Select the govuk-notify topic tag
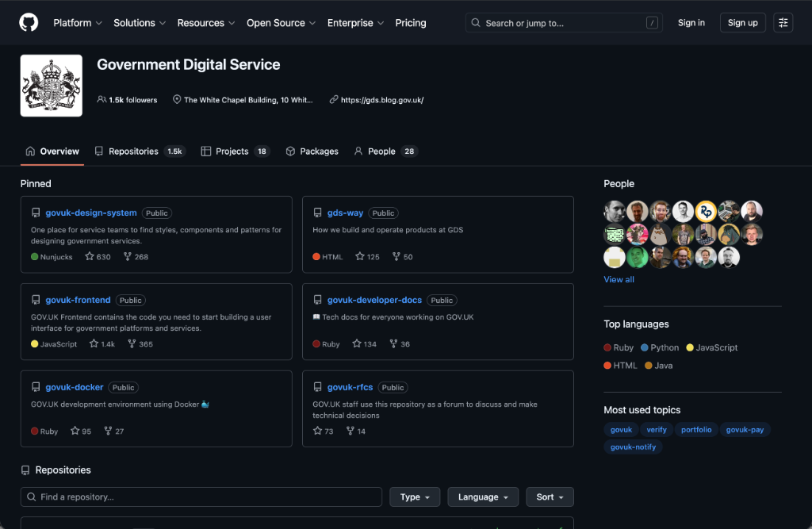 coord(633,447)
